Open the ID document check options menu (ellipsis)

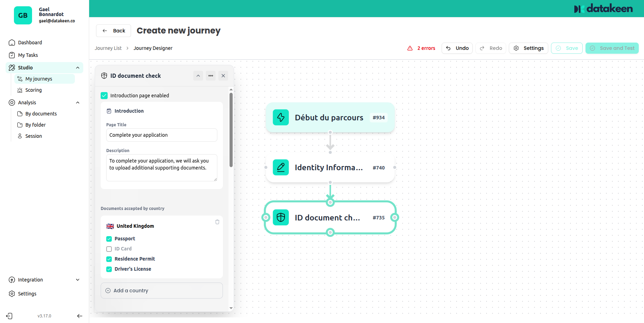tap(210, 76)
